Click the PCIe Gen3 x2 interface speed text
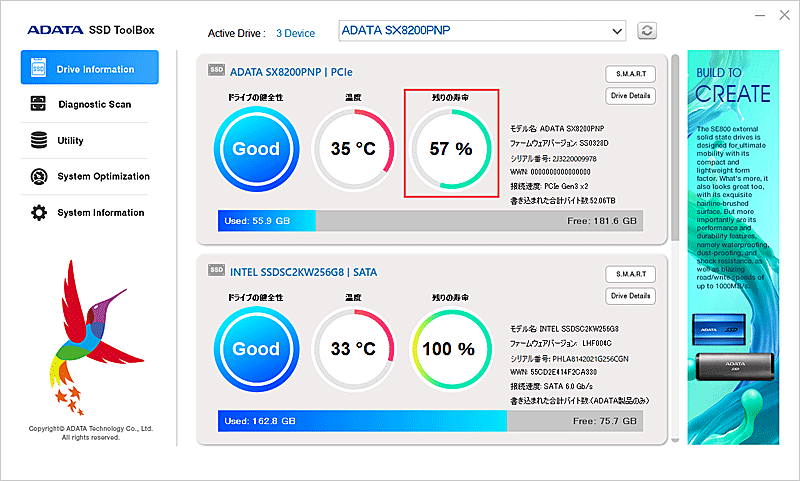The width and height of the screenshot is (800, 481). [x=566, y=186]
